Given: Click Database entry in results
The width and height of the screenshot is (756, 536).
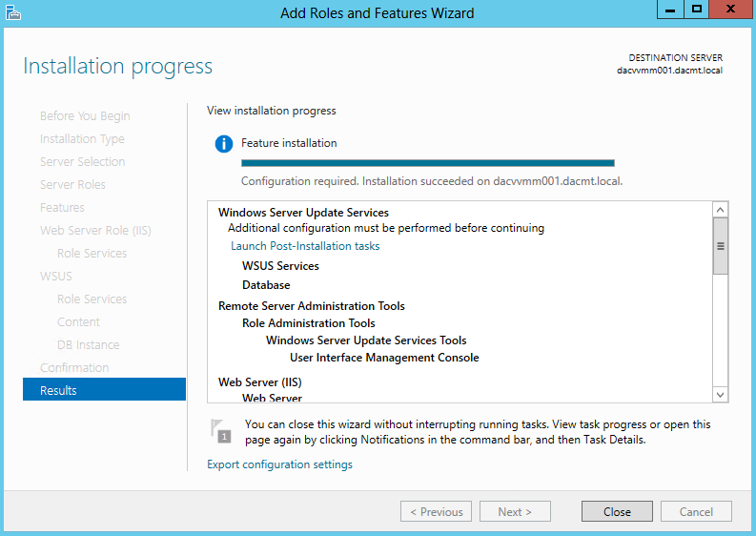Looking at the screenshot, I should coord(266,285).
